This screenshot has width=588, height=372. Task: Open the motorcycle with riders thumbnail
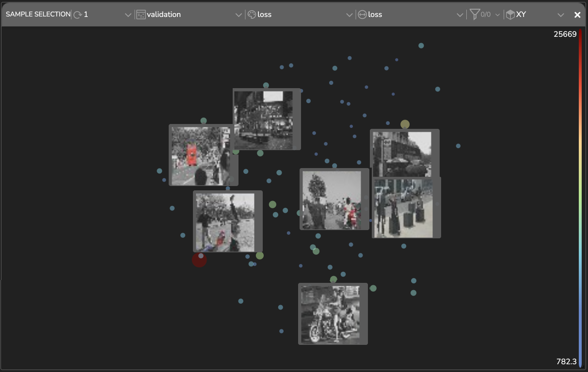(333, 314)
